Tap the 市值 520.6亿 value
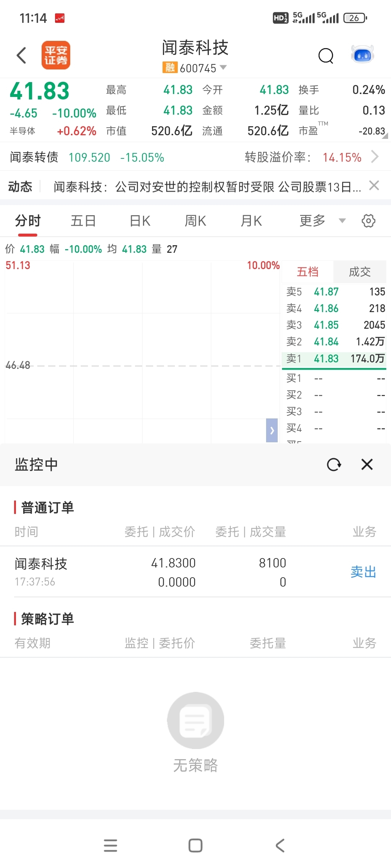Image resolution: width=391 pixels, height=868 pixels. point(172,131)
